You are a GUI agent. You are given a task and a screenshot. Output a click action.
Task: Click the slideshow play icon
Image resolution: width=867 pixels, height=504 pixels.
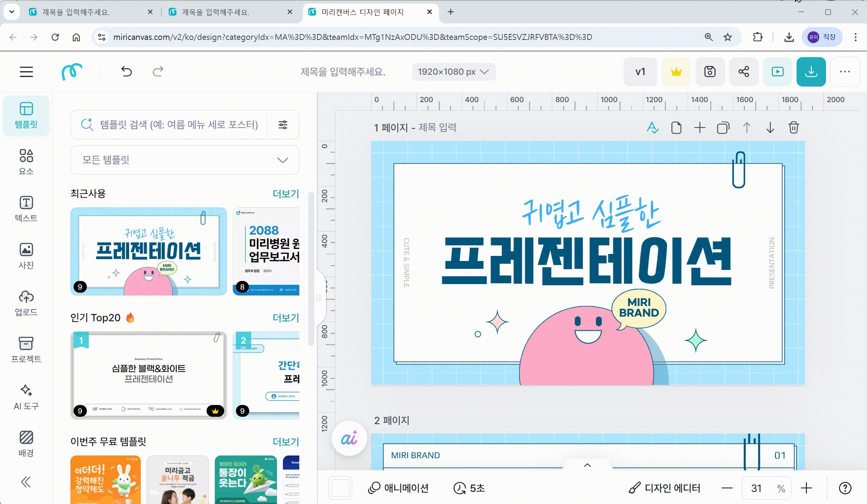(777, 72)
